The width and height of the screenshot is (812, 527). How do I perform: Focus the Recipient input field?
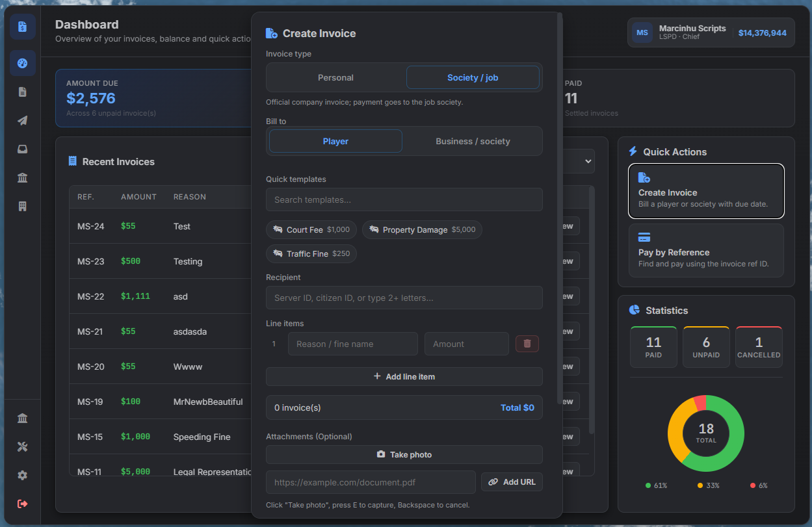[x=404, y=298]
